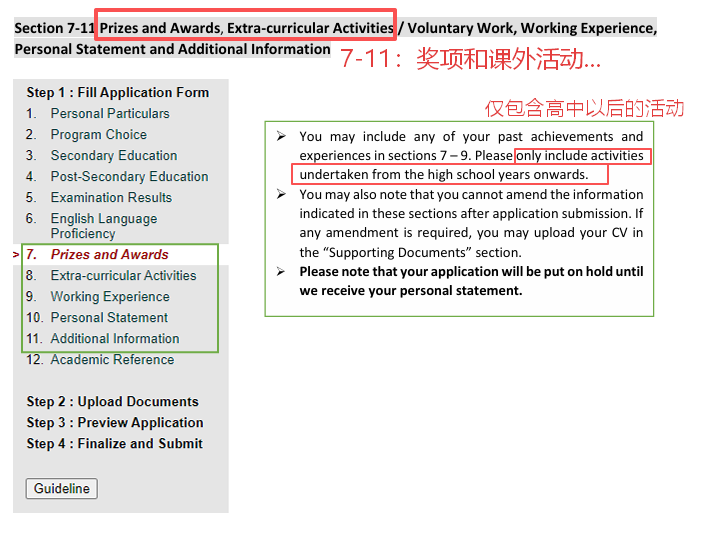Select Step 4 Finalize and Submit
705x533 pixels.
(x=115, y=444)
